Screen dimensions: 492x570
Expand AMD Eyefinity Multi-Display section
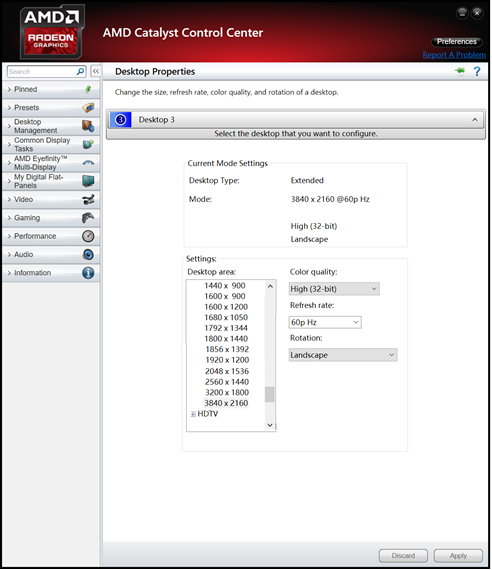point(51,163)
